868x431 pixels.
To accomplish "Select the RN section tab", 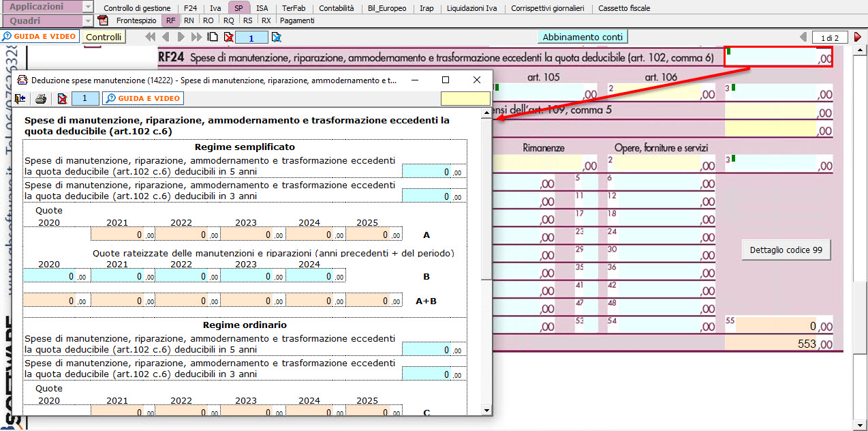I will coord(189,20).
